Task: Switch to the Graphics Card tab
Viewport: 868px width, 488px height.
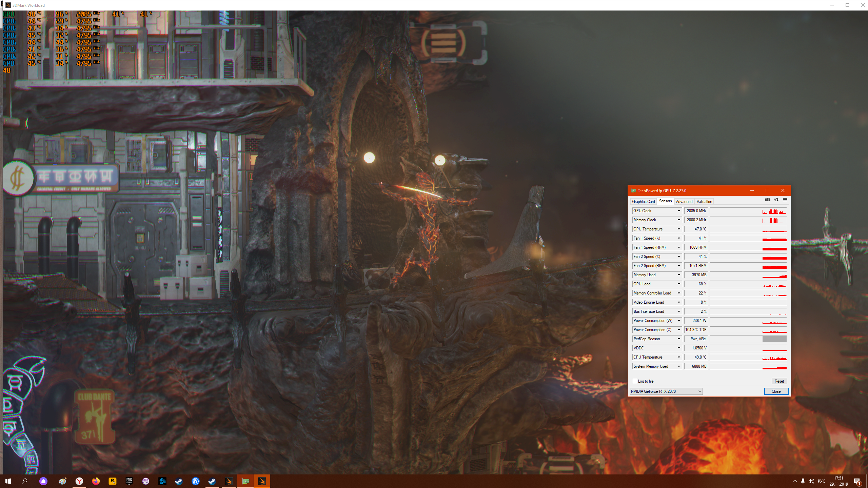Action: click(x=643, y=201)
